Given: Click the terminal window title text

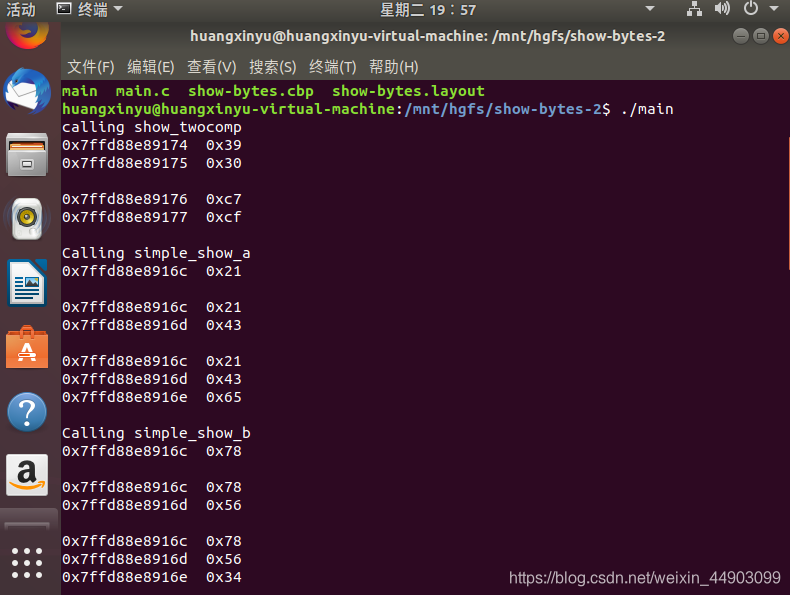Looking at the screenshot, I should pyautogui.click(x=428, y=36).
